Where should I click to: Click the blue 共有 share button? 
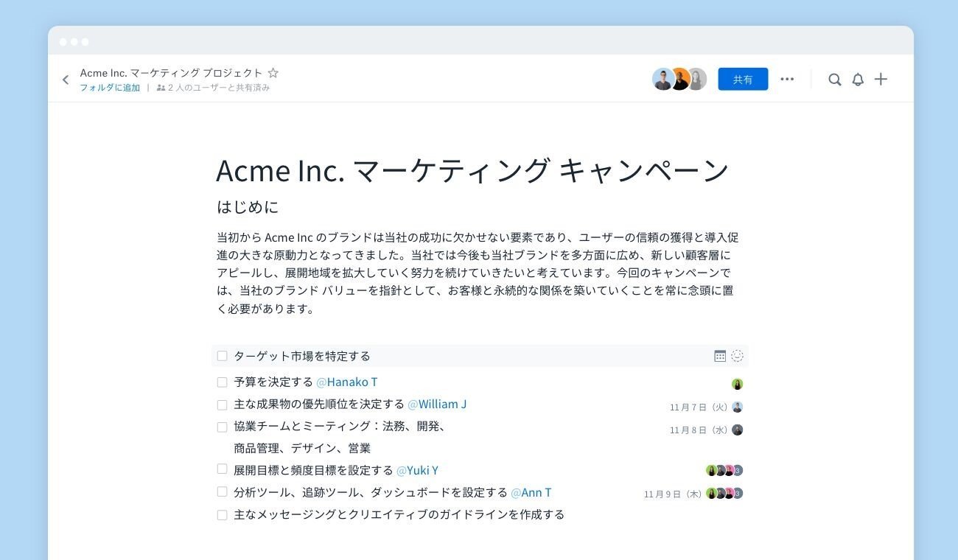[743, 79]
